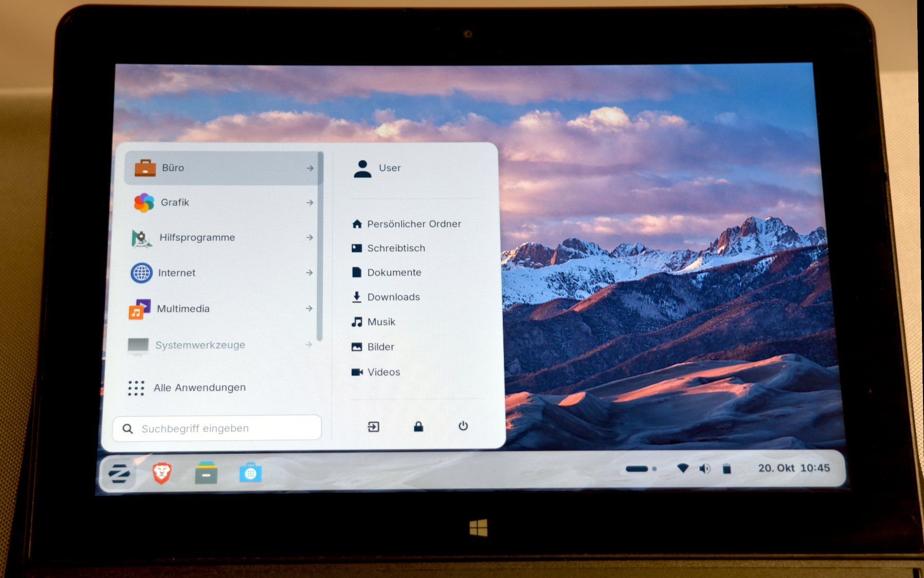The width and height of the screenshot is (924, 578).
Task: Click the User name label
Action: click(390, 168)
